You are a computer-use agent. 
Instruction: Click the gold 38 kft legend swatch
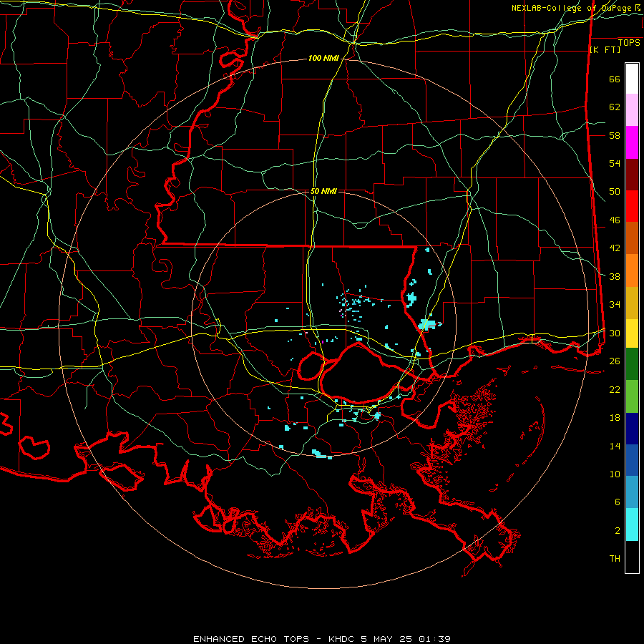pyautogui.click(x=632, y=303)
